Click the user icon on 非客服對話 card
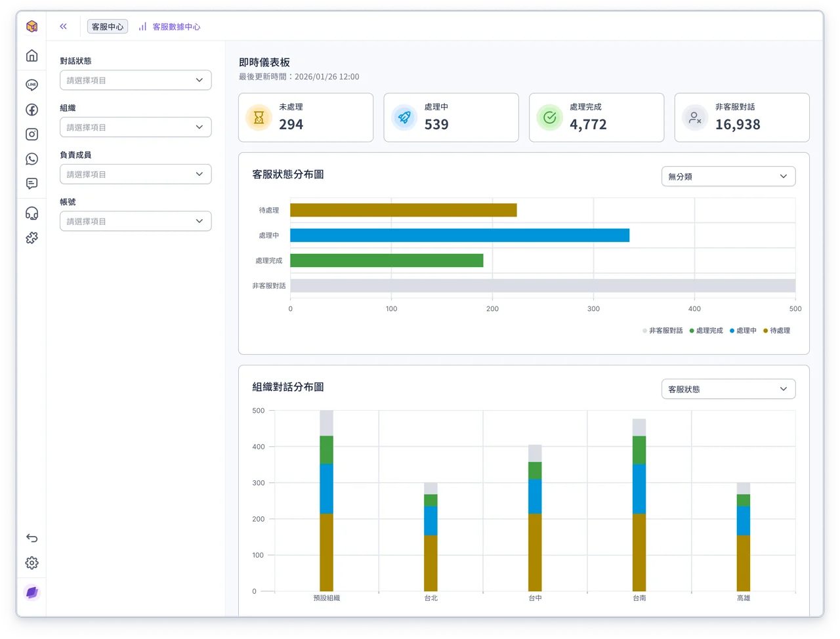The width and height of the screenshot is (840, 639). pyautogui.click(x=695, y=117)
